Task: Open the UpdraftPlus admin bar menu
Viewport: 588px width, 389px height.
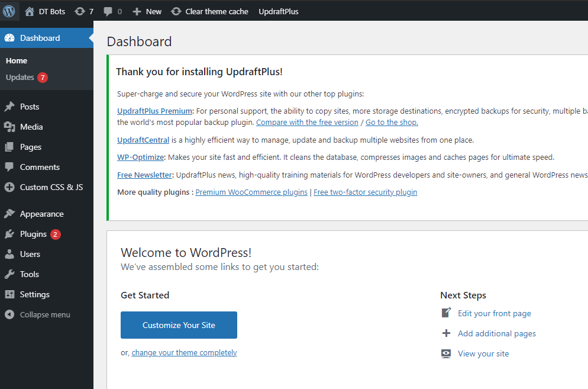Action: 279,12
